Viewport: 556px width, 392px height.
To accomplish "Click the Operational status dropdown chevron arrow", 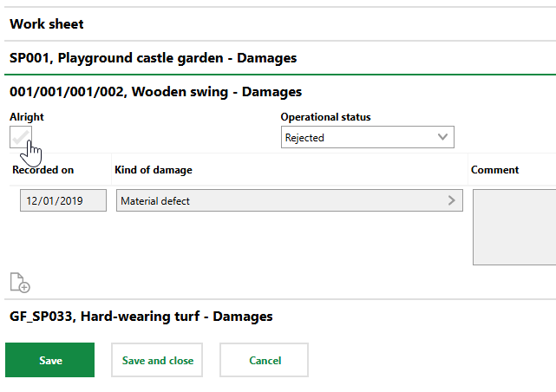I will 443,137.
